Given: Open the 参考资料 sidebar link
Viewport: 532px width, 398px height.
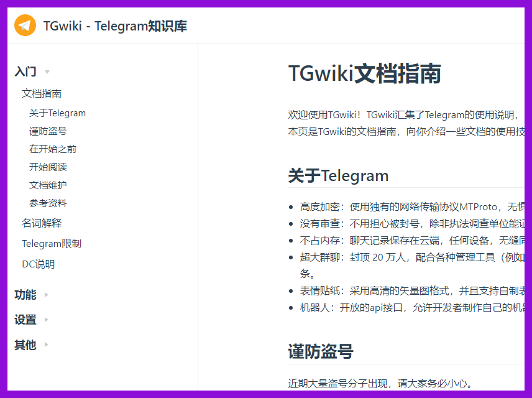Looking at the screenshot, I should [x=48, y=203].
